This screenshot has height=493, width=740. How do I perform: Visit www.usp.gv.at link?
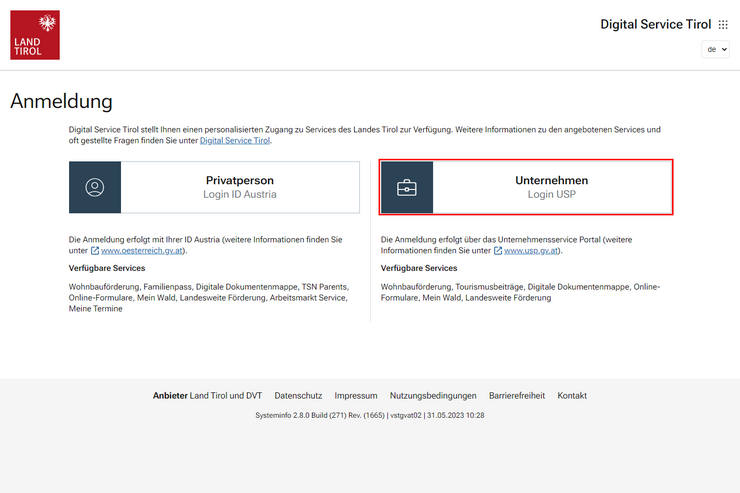click(x=530, y=251)
